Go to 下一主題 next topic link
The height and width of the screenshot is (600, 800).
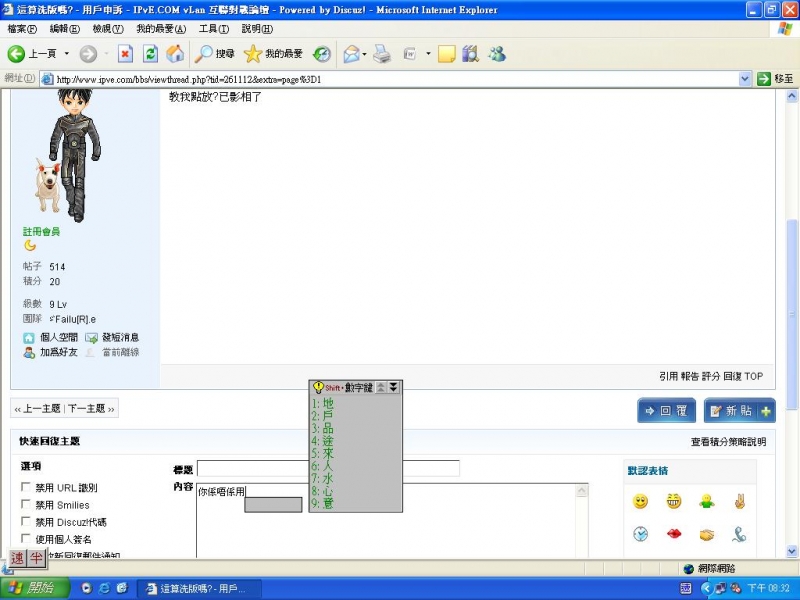[86, 409]
